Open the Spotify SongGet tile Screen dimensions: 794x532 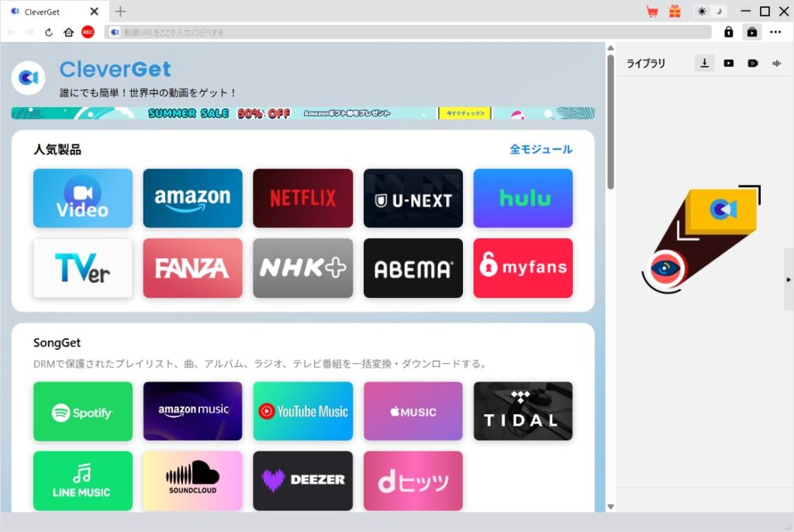pyautogui.click(x=82, y=411)
